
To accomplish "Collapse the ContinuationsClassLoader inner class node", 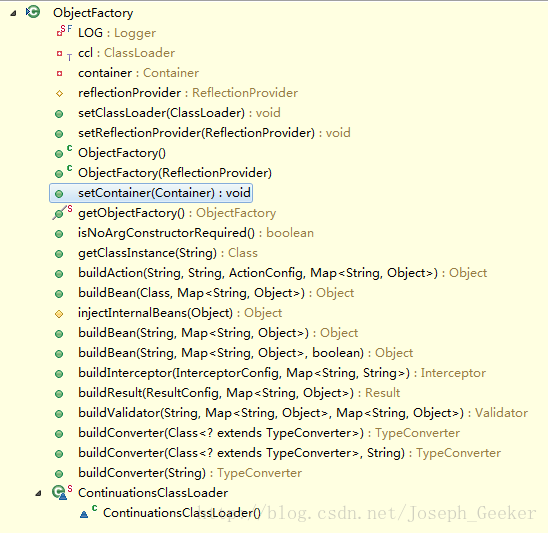I will click(38, 493).
